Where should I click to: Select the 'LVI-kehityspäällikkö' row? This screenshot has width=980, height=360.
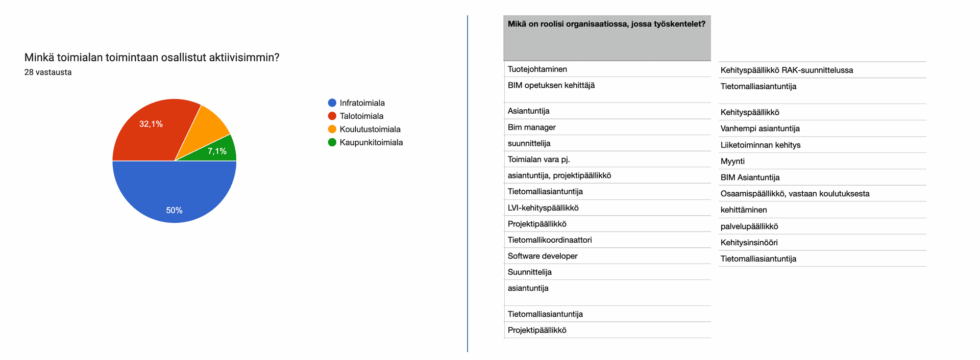pos(543,208)
